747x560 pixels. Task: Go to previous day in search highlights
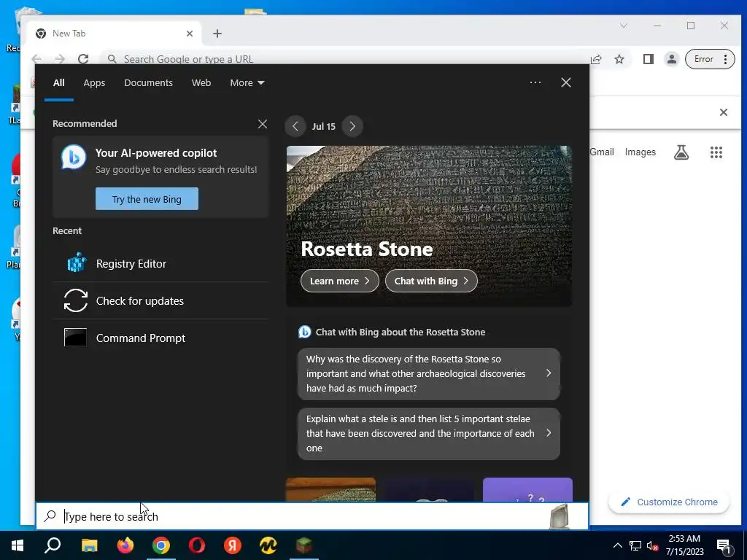coord(295,127)
